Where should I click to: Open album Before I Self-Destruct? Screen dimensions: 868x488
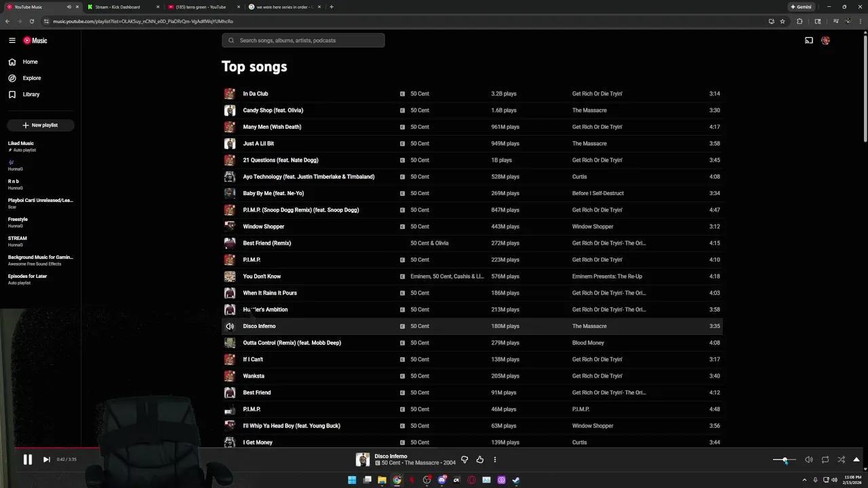pos(598,193)
